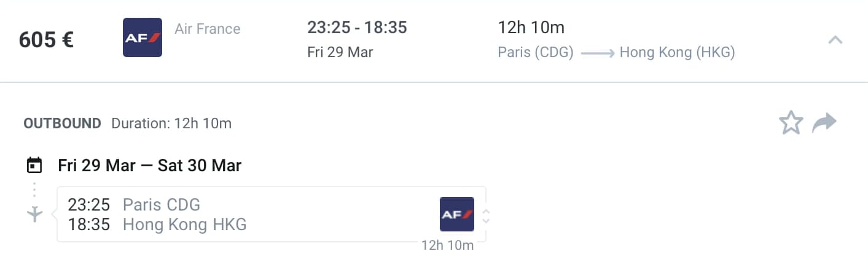Click the arrow between Paris and Hong Kong
Image resolution: width=868 pixels, height=275 pixels.
pos(597,53)
